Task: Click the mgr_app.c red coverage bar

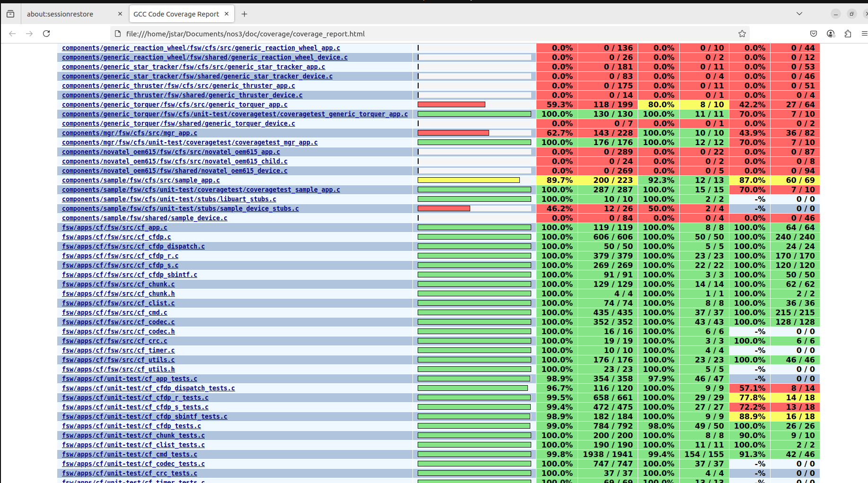Action: click(x=453, y=133)
